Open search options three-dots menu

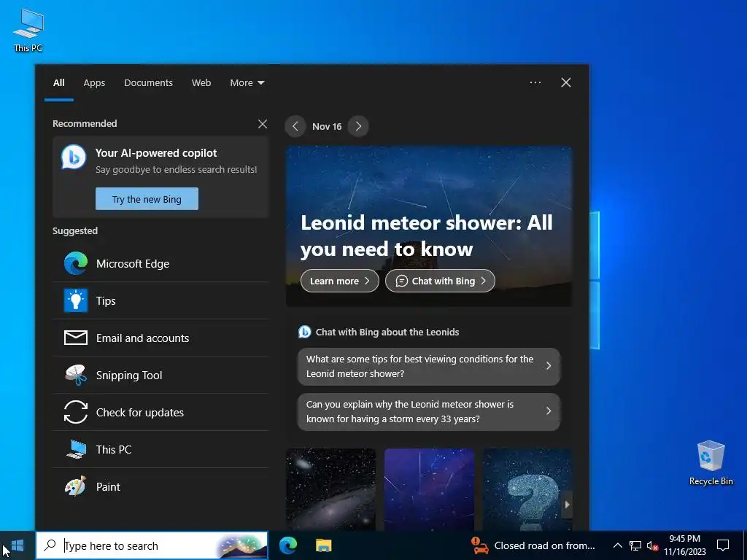535,82
